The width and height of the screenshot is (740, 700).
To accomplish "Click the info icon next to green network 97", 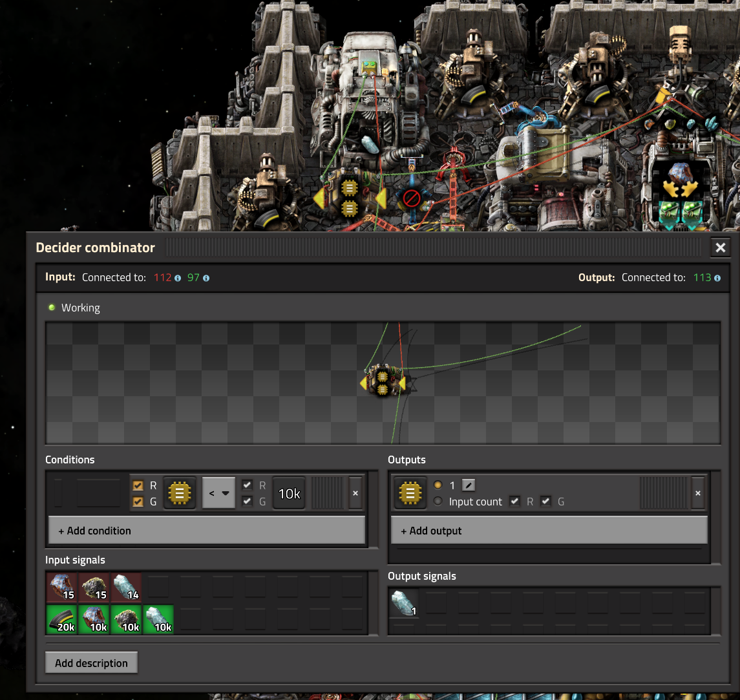I will pos(206,278).
